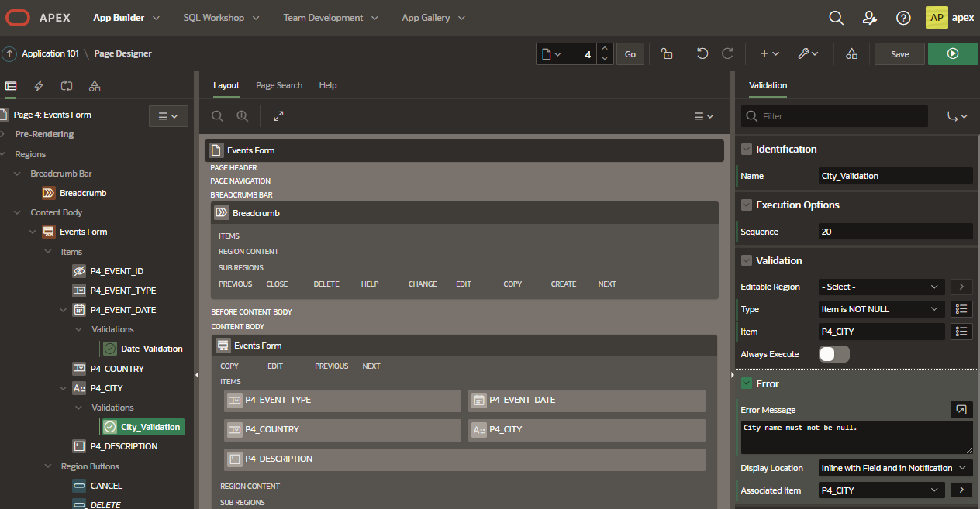
Task: Collapse the Region Buttons tree node
Action: click(x=50, y=466)
